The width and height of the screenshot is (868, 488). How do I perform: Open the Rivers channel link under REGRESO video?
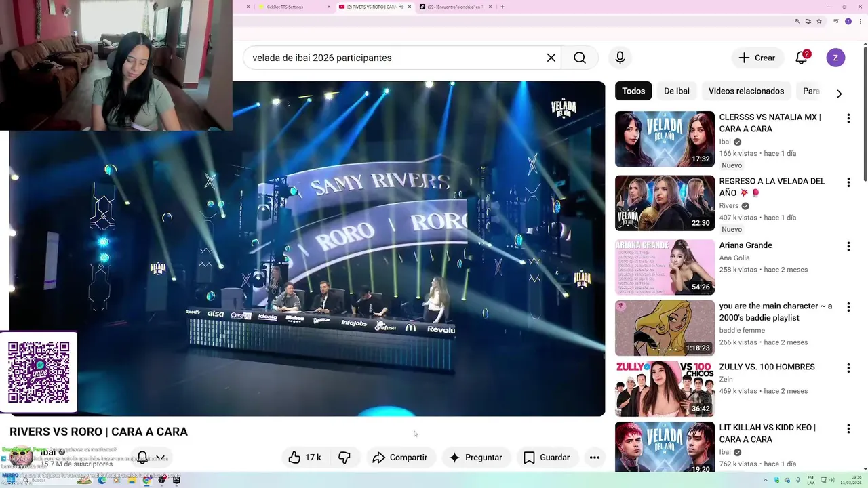[x=728, y=206]
